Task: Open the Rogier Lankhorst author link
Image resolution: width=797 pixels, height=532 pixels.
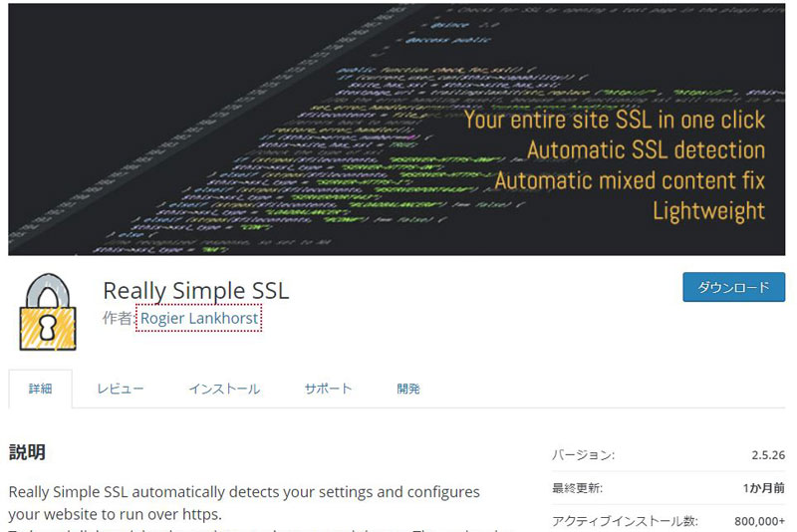Action: (199, 318)
